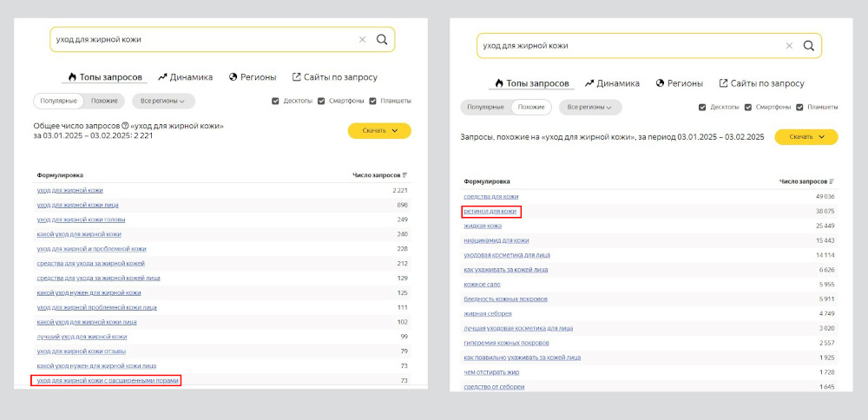
Task: Open Все регионы dropdown in right panel
Action: click(x=590, y=108)
